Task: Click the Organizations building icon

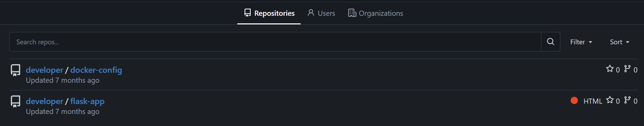Action: 352,13
